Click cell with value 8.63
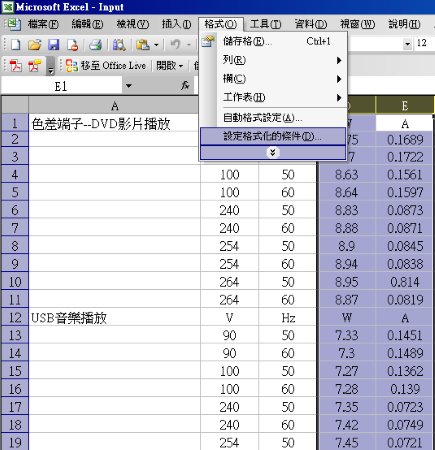The width and height of the screenshot is (435, 450). coord(346,175)
